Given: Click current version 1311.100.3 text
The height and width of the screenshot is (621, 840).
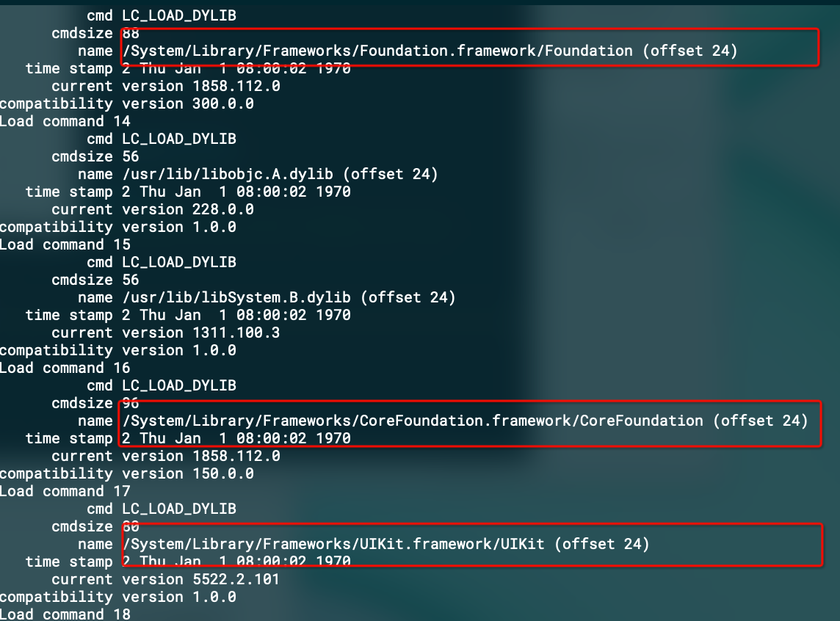Looking at the screenshot, I should click(x=165, y=333).
